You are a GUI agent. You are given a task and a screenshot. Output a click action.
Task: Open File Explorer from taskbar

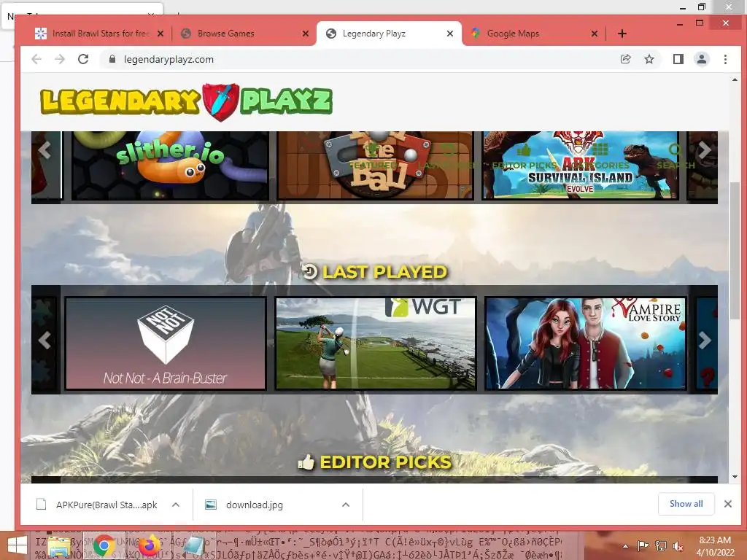click(x=59, y=546)
